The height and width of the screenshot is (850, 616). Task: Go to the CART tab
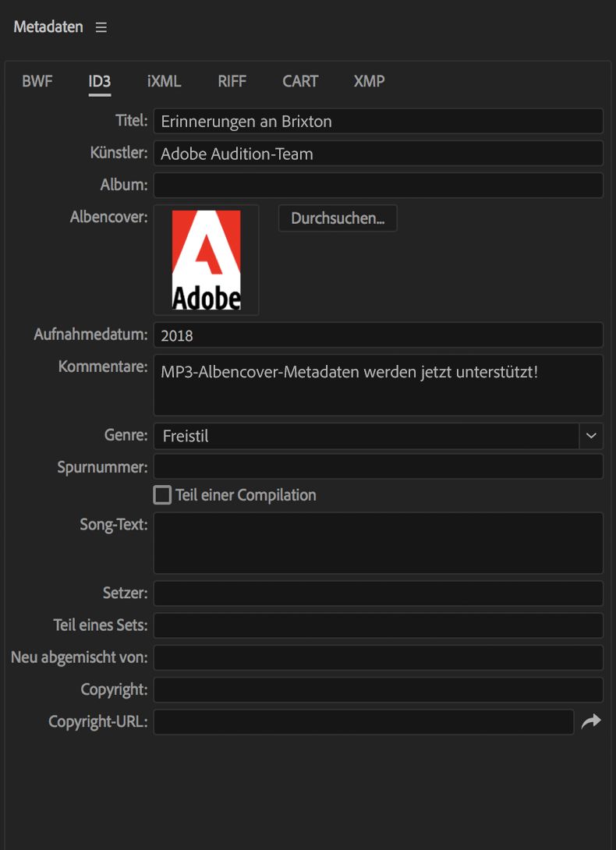click(300, 81)
